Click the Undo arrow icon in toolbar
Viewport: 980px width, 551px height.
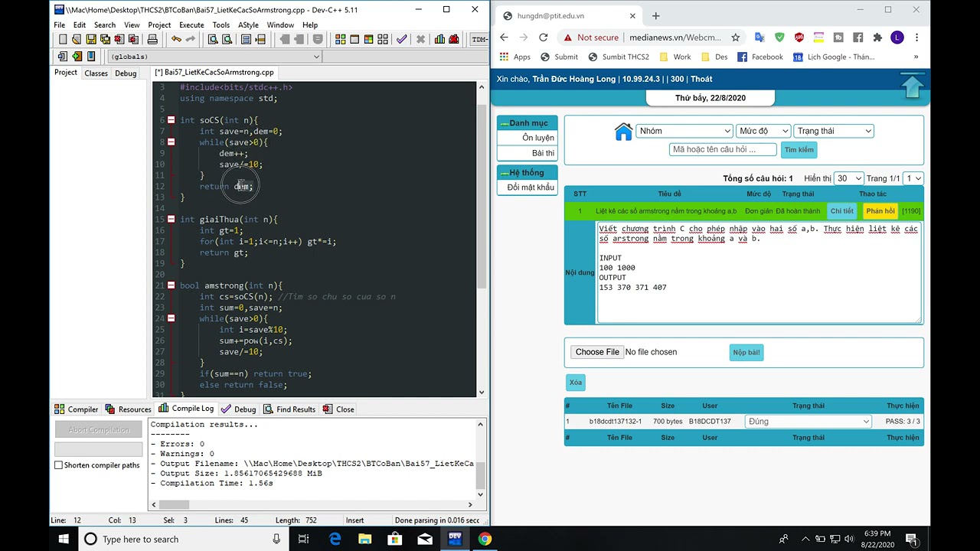pos(176,40)
